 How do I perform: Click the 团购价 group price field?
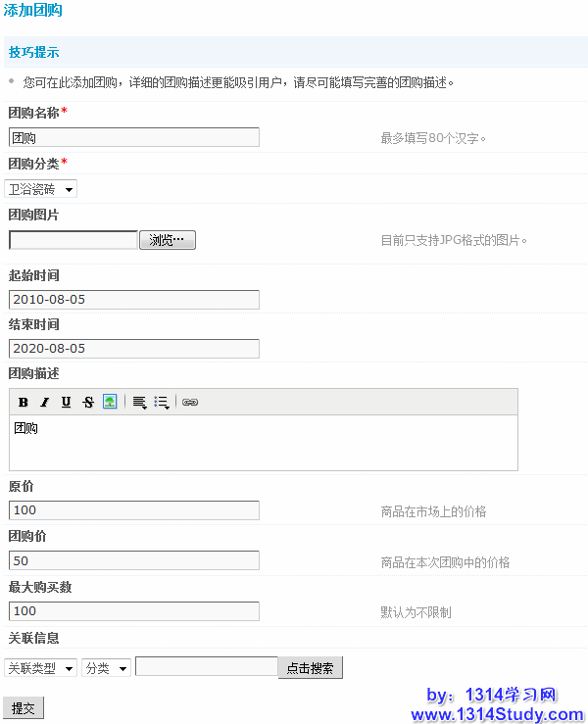134,560
